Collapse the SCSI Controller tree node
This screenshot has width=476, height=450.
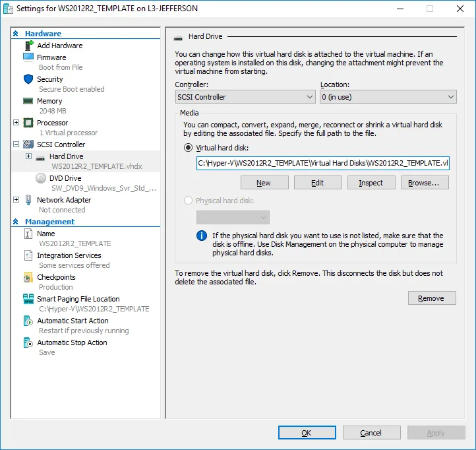pos(16,145)
